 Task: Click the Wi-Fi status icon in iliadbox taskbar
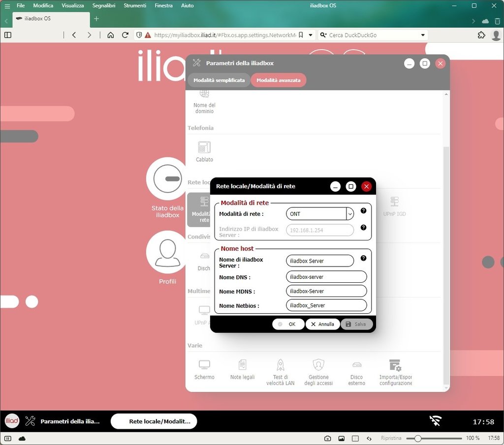click(x=436, y=420)
